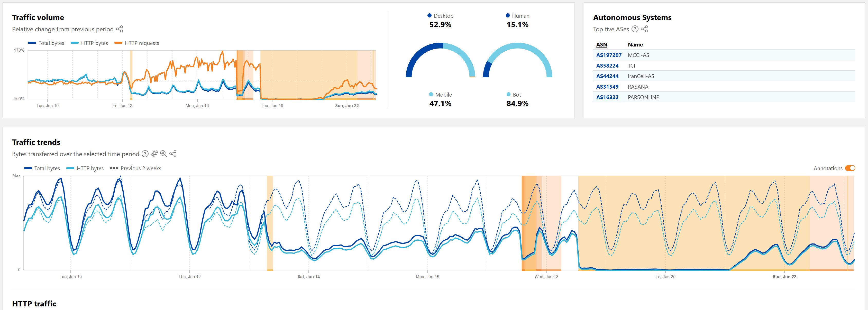
Task: Click Total bytes swatch in Traffic volume legend
Action: pos(32,43)
